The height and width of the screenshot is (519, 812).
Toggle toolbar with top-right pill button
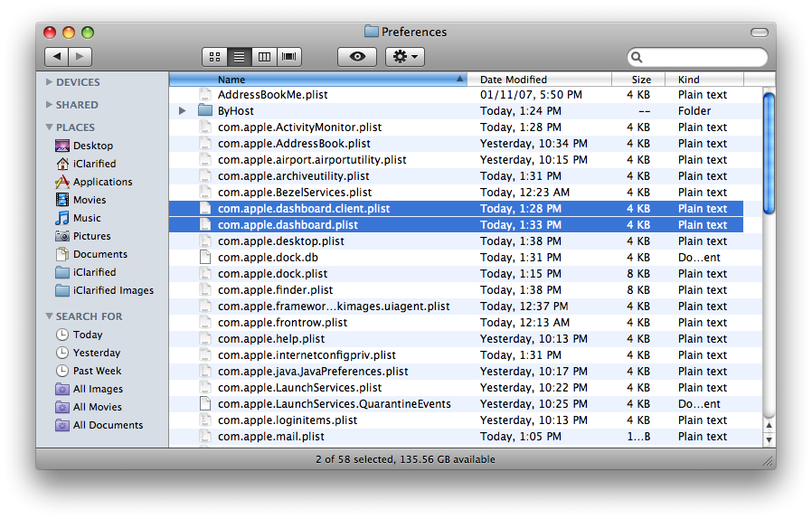tap(759, 33)
